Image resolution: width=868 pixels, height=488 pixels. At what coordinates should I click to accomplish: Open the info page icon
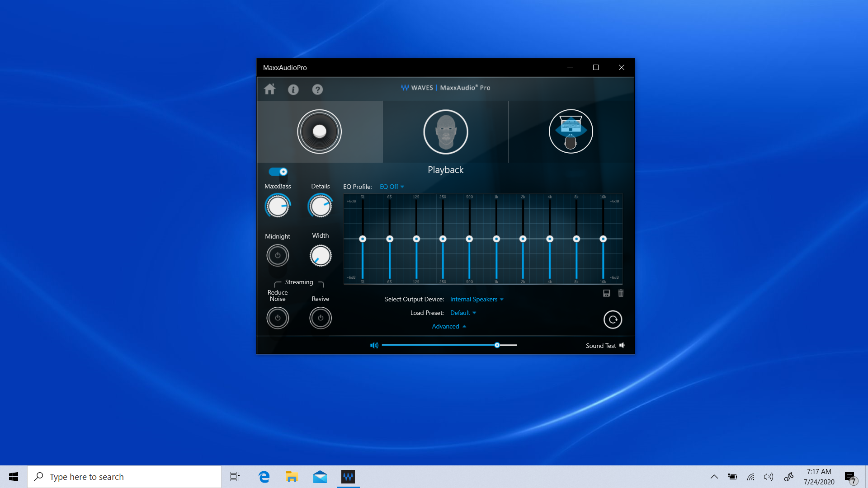pyautogui.click(x=293, y=89)
